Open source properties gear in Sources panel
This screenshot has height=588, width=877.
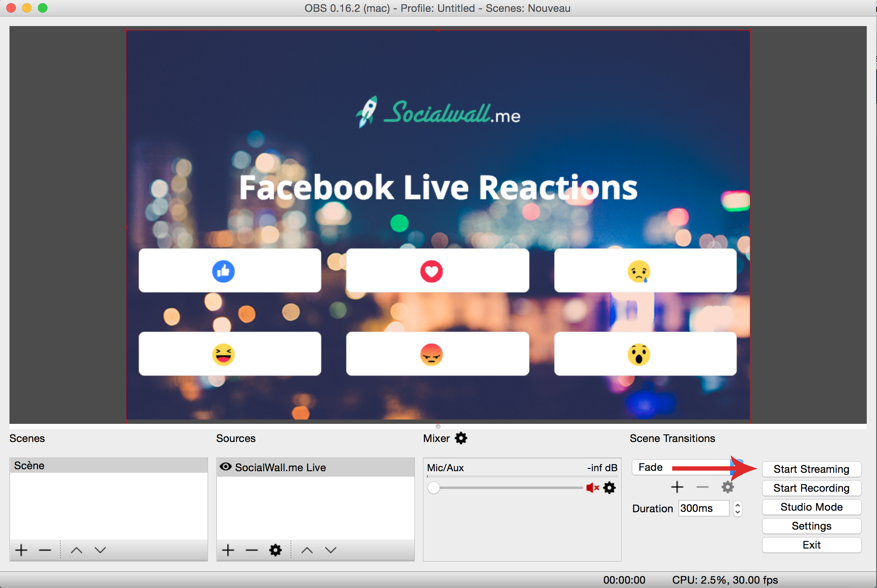pos(275,550)
